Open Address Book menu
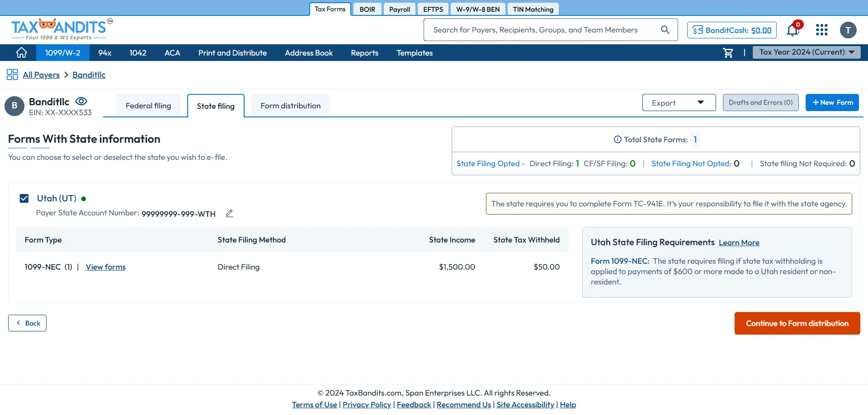868x415 pixels. [x=309, y=53]
